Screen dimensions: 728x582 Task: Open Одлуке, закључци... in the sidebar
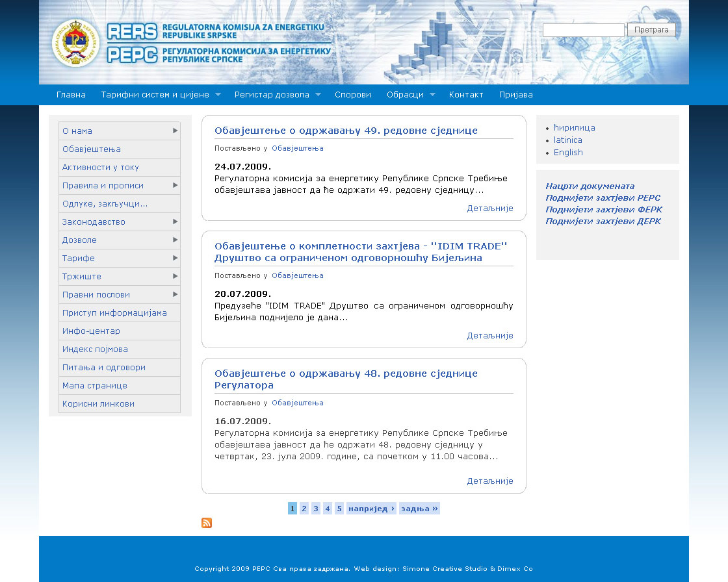(x=120, y=204)
